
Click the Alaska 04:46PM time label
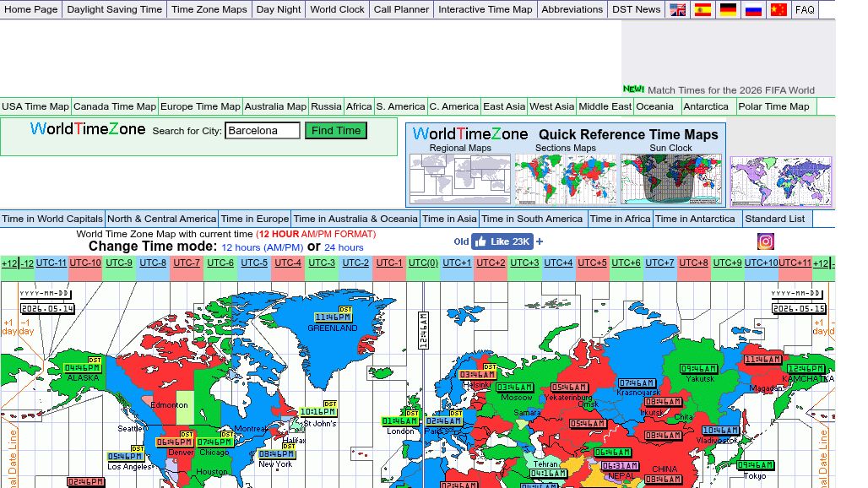tap(83, 367)
